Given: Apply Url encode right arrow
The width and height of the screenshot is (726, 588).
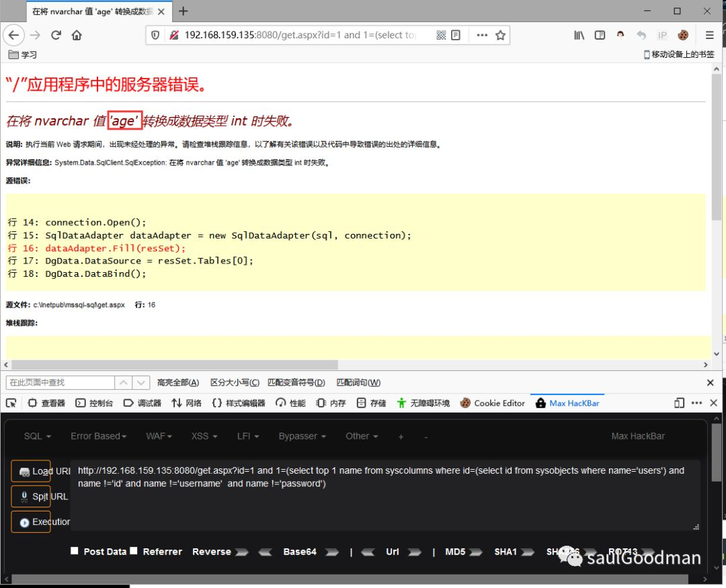Looking at the screenshot, I should (414, 552).
